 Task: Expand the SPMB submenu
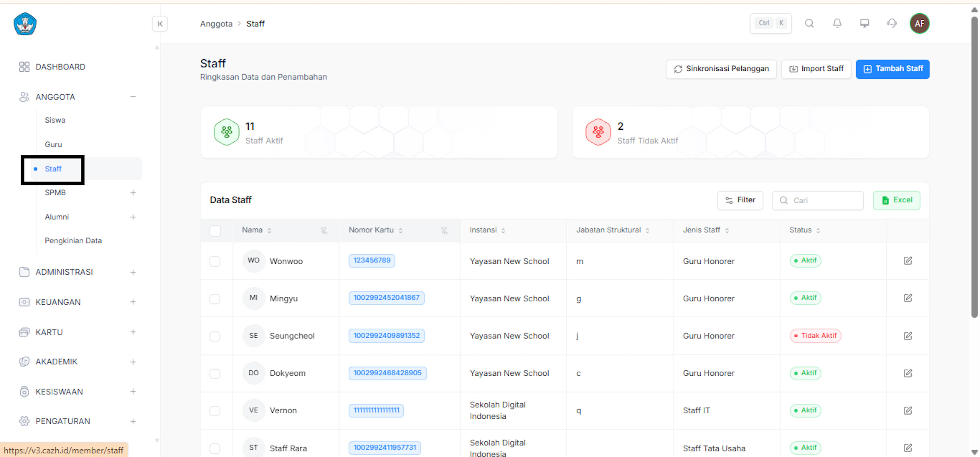(133, 193)
